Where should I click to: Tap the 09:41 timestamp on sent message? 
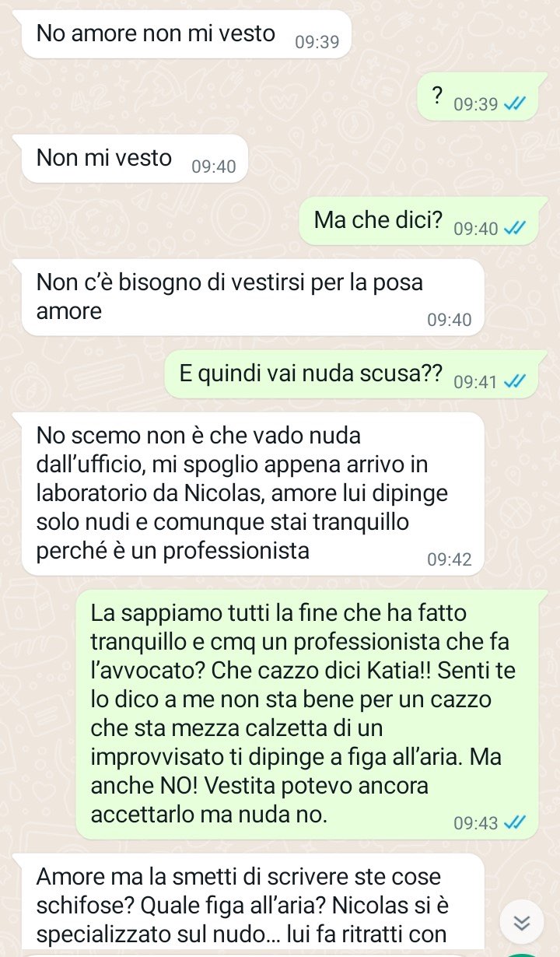click(475, 382)
